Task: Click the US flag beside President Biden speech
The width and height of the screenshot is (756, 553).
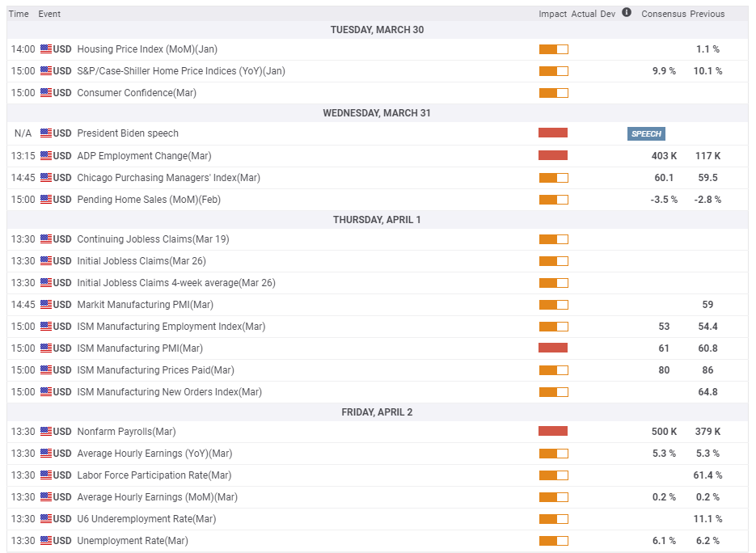Action: tap(46, 133)
